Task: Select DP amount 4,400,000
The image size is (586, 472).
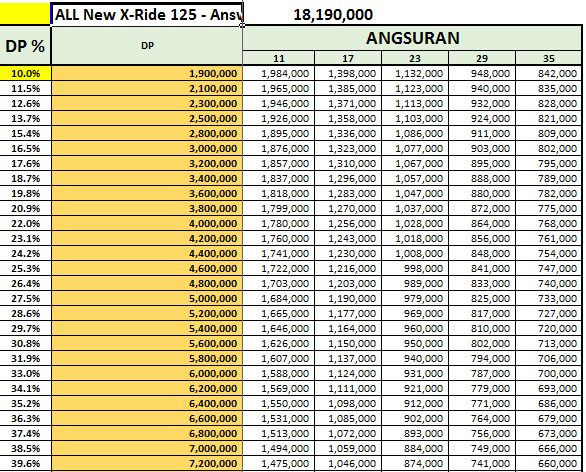Action: click(x=147, y=253)
